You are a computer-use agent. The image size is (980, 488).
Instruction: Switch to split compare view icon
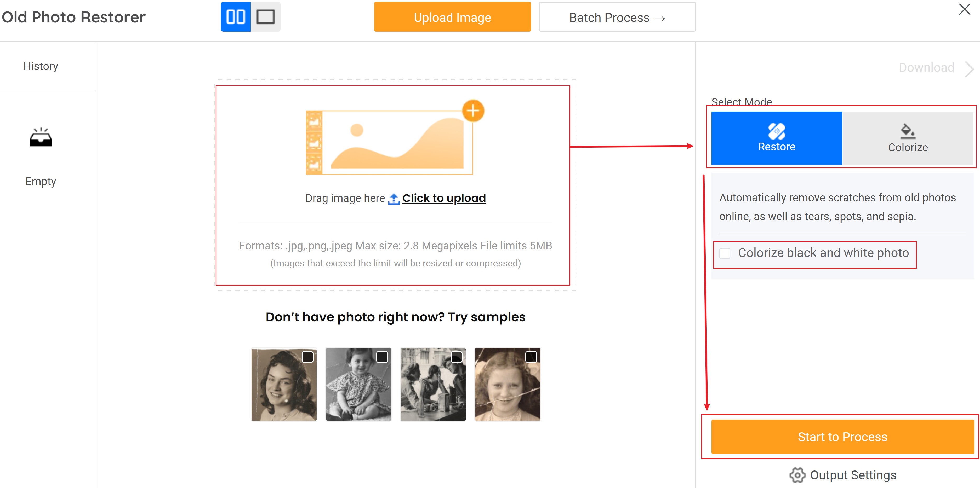(236, 17)
